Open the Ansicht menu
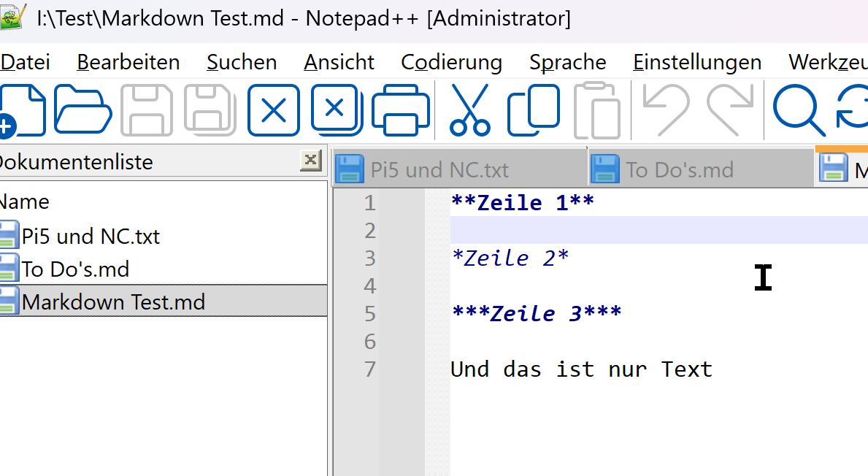The height and width of the screenshot is (476, 868). tap(339, 62)
